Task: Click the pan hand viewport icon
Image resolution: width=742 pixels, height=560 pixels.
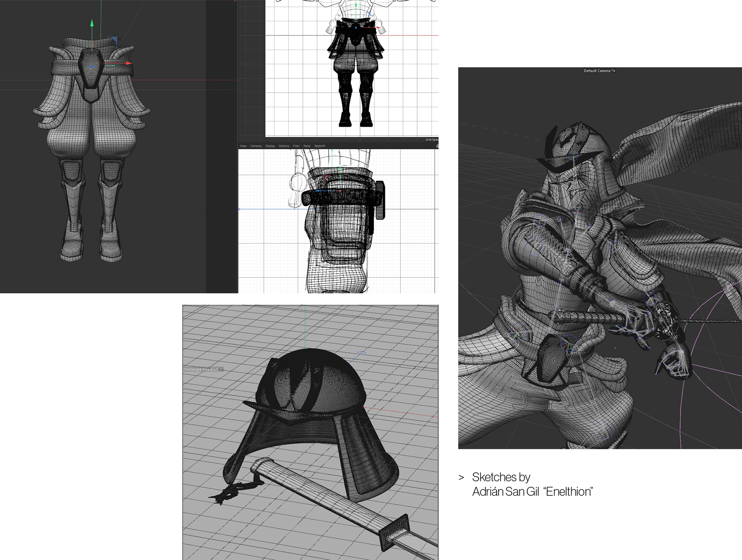Action: pyautogui.click(x=437, y=146)
